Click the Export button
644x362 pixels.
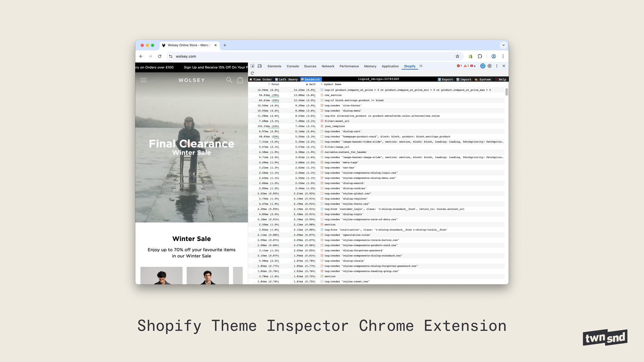pos(445,79)
